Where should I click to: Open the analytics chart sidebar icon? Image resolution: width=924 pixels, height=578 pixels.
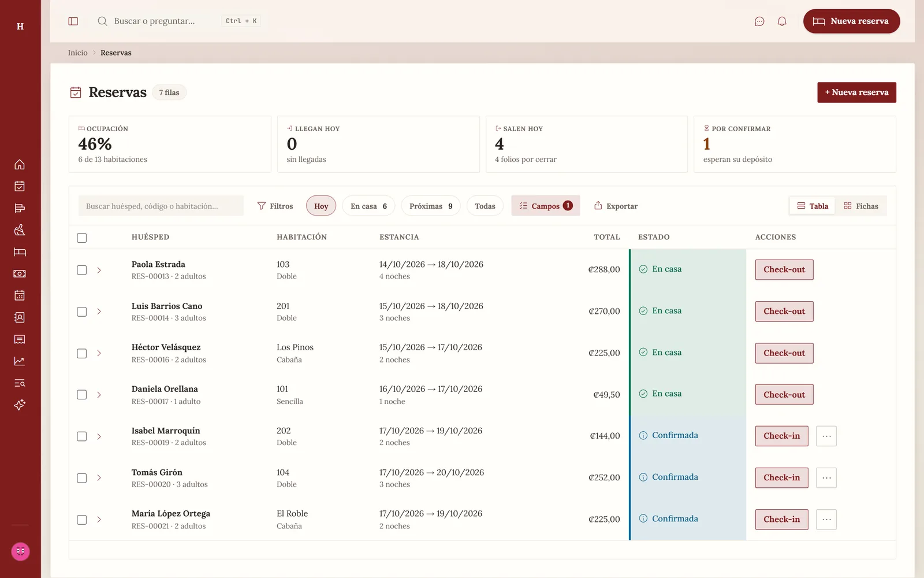[x=20, y=361]
